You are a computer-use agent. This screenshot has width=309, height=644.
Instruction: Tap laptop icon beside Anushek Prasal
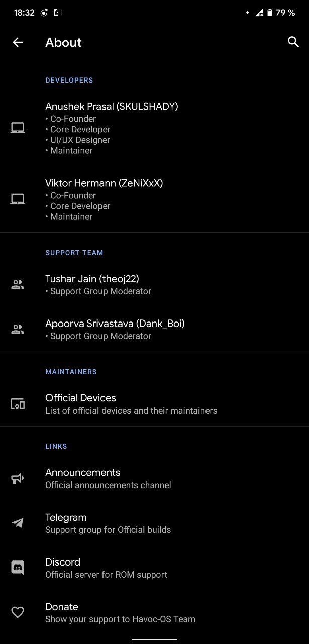[x=18, y=128]
